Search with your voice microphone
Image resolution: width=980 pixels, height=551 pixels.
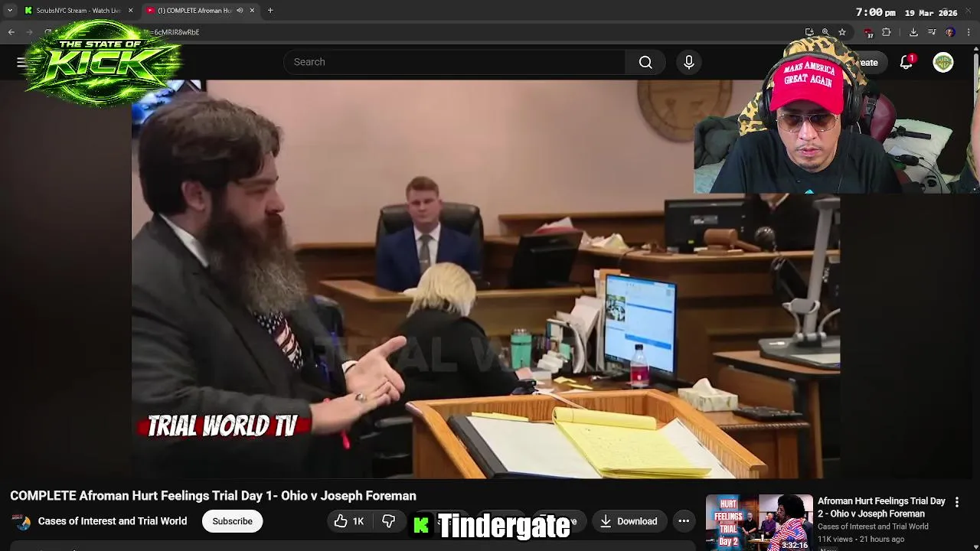[x=689, y=62]
